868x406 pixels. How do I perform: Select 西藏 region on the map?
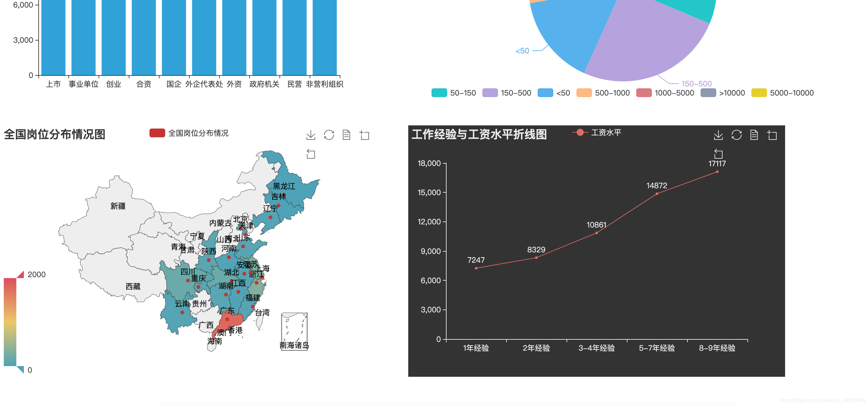click(x=118, y=277)
